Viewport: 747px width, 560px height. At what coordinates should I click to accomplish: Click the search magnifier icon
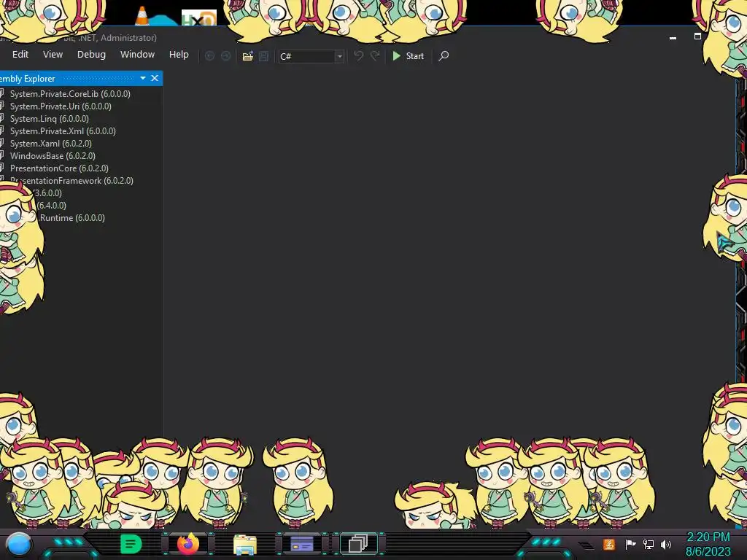pyautogui.click(x=444, y=56)
